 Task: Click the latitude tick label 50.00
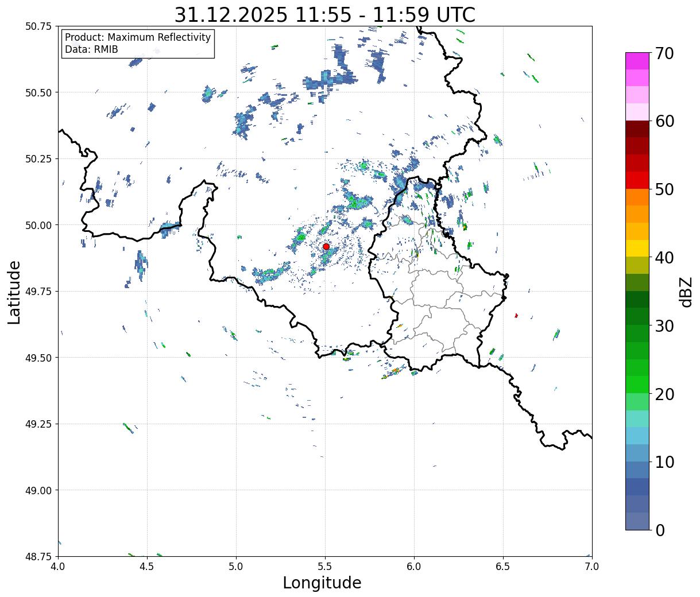(x=39, y=225)
